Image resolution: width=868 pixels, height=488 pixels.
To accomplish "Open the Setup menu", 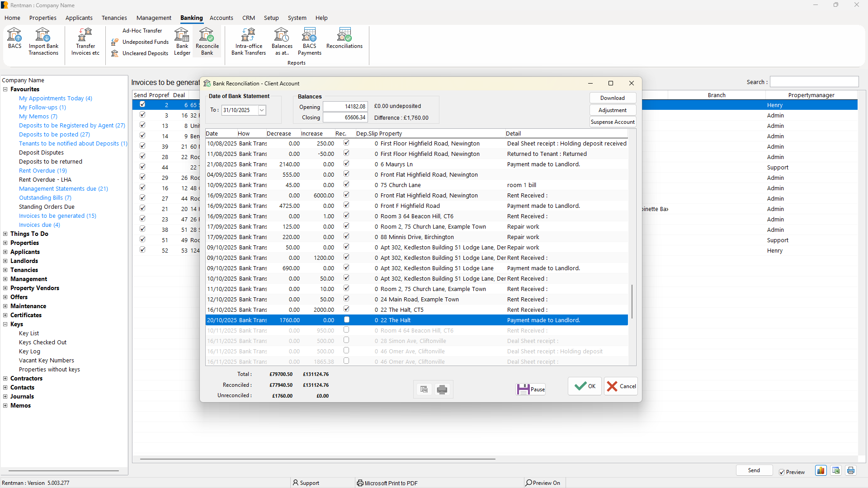I will [x=271, y=18].
